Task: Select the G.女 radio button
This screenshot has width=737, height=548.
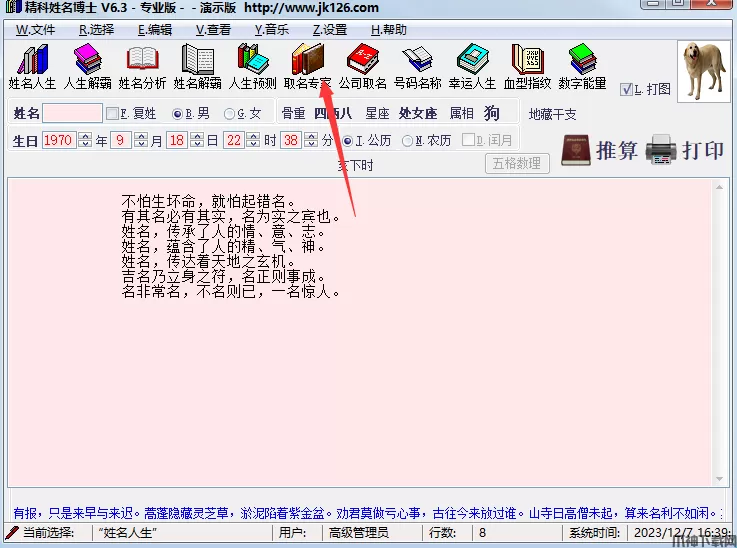Action: (229, 114)
